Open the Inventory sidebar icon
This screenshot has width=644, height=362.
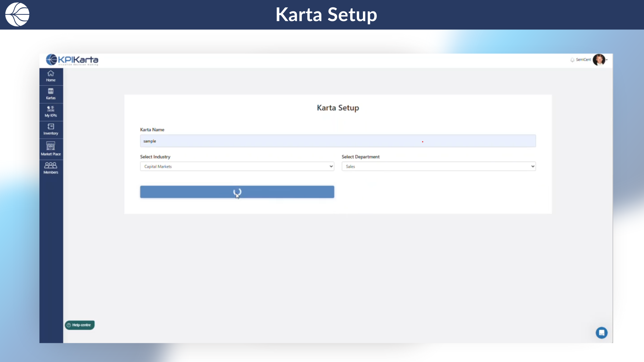pos(51,129)
